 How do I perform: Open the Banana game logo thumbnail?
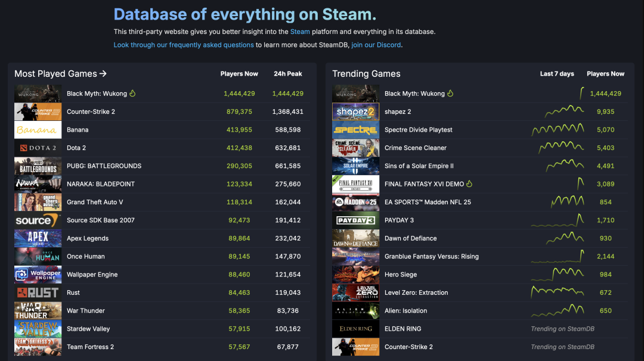(38, 130)
